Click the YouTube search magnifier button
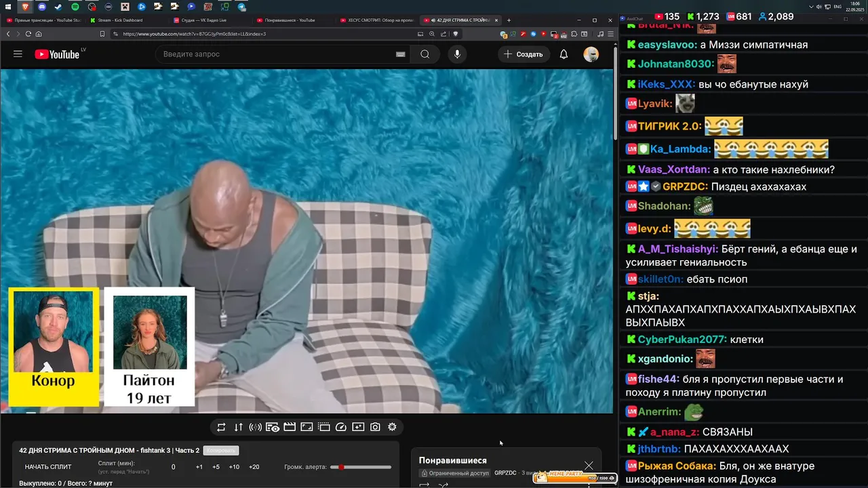Viewport: 868px width, 488px height. click(x=425, y=54)
